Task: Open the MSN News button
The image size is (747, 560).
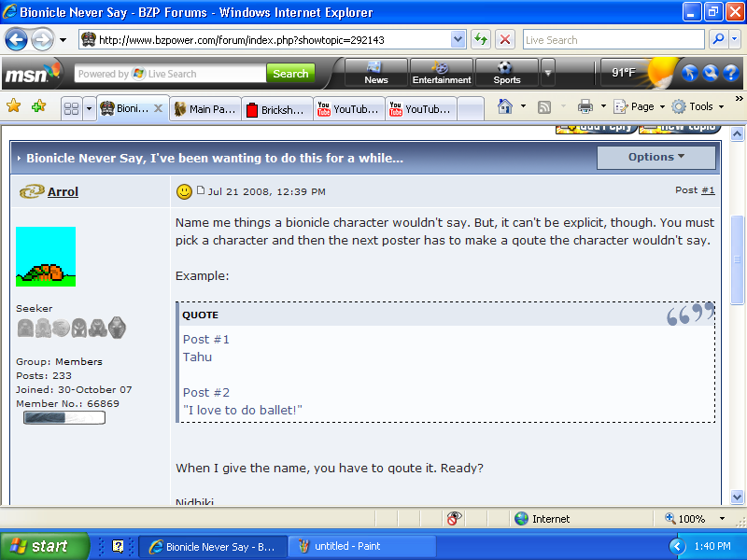Action: click(x=376, y=73)
